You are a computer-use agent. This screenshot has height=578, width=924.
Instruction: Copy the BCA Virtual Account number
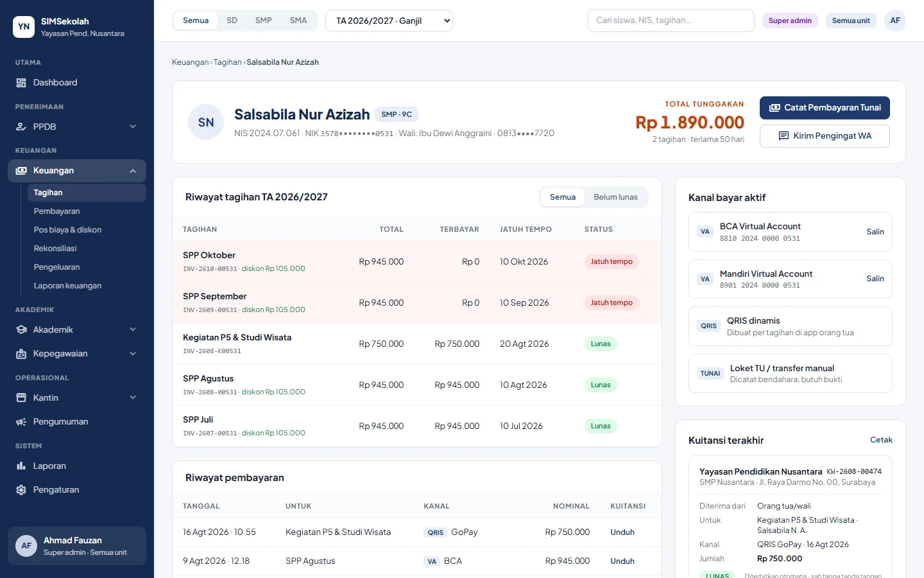(x=875, y=232)
